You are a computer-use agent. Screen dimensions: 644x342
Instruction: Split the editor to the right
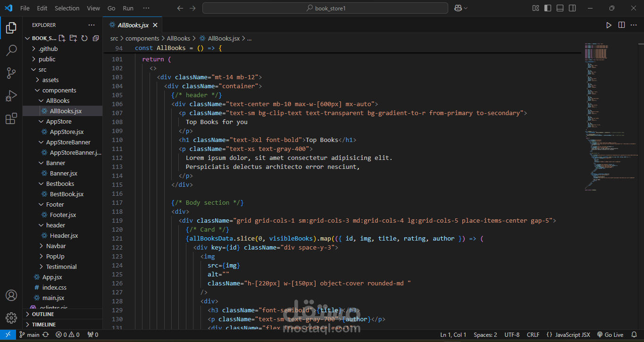click(x=621, y=25)
